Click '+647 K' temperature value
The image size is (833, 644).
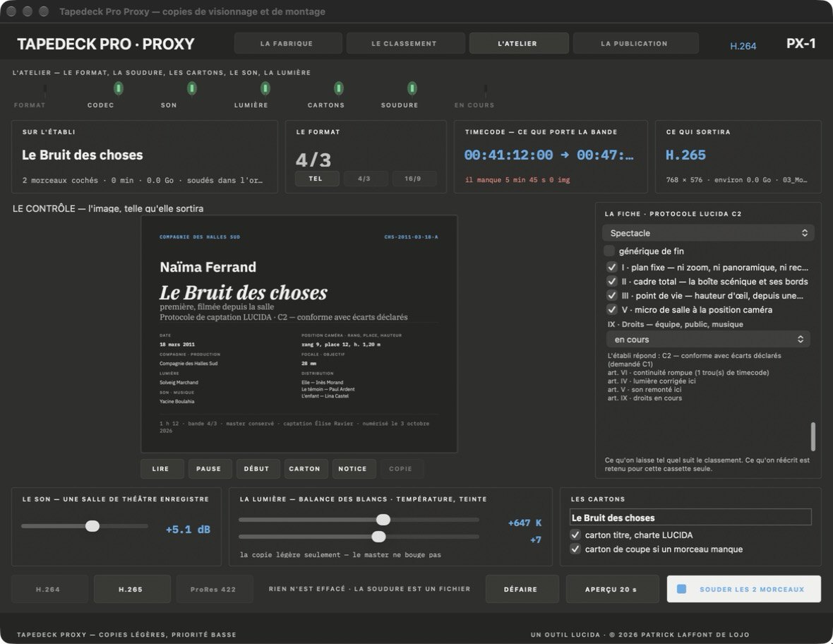pos(525,523)
